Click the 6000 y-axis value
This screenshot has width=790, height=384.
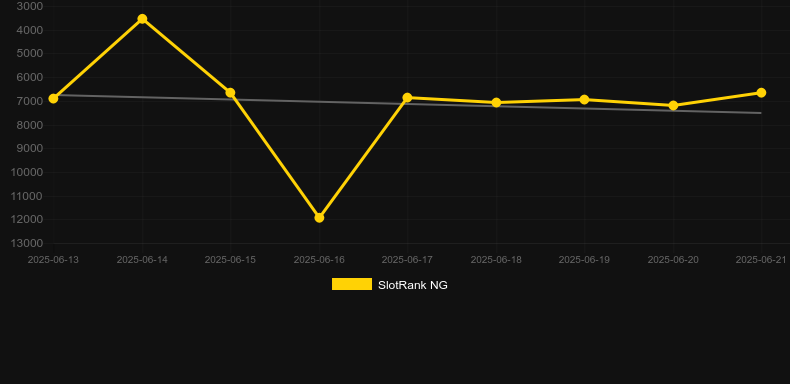pos(30,77)
